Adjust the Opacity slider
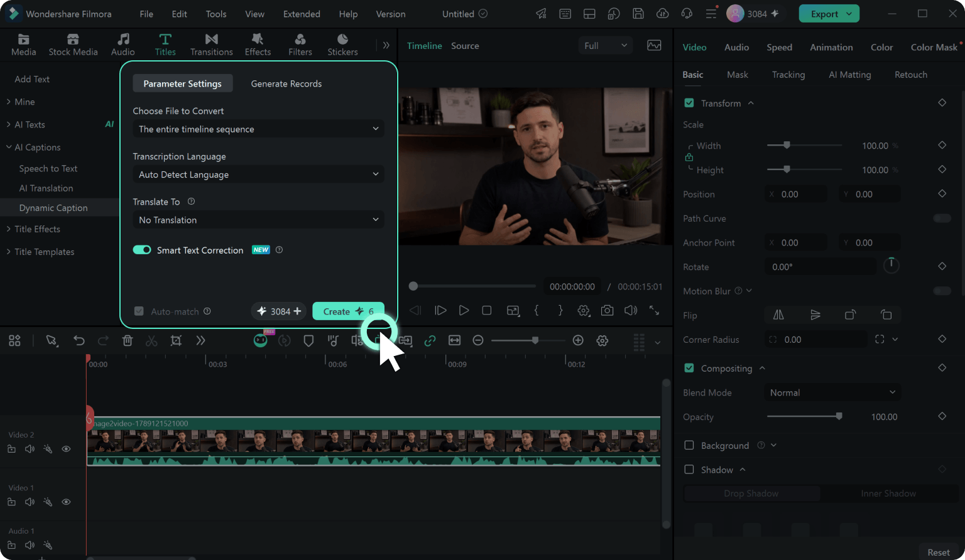The height and width of the screenshot is (560, 965). [x=839, y=416]
